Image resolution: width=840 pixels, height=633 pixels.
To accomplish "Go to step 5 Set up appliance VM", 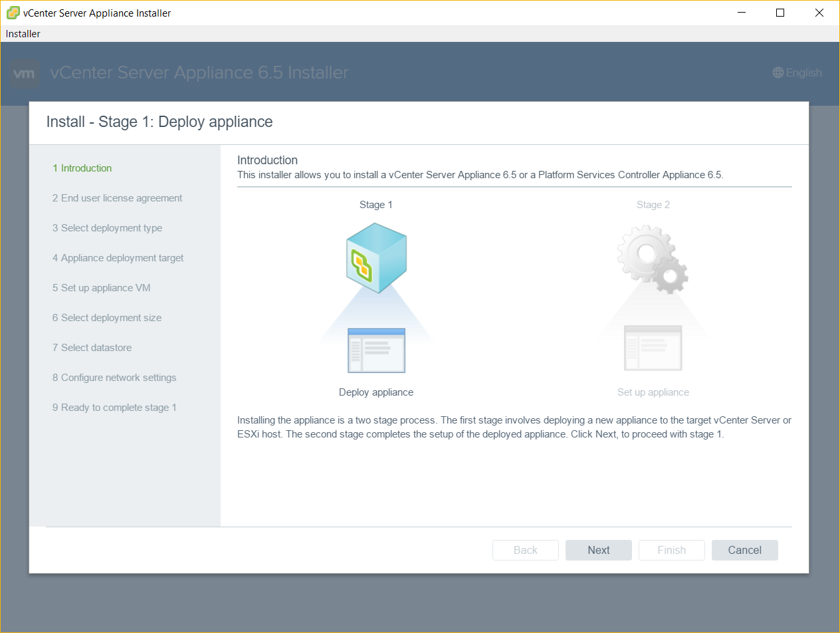I will [102, 288].
